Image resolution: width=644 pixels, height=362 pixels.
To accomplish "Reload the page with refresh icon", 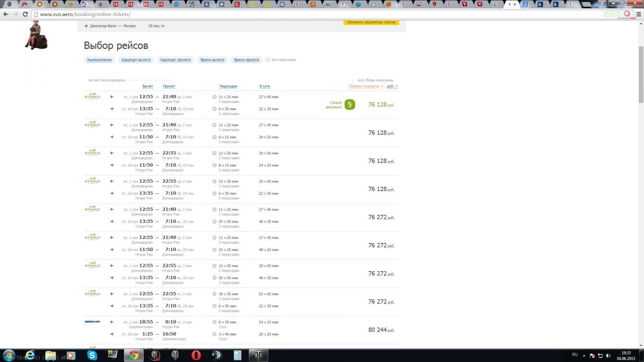I will [x=25, y=14].
